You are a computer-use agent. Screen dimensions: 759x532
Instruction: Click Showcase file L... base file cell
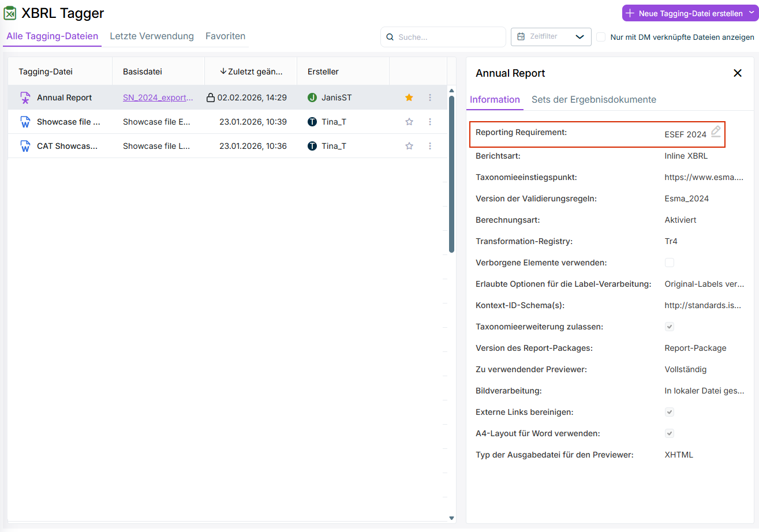pyautogui.click(x=156, y=146)
